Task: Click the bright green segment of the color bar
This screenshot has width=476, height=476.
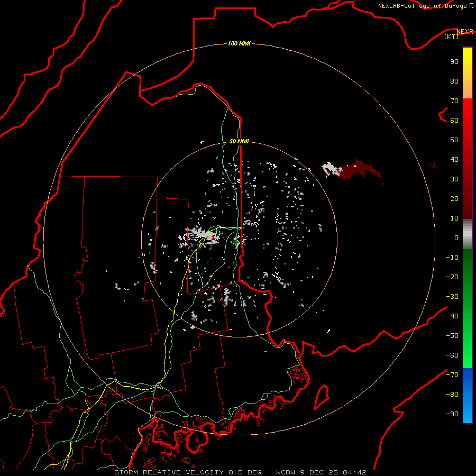Action: point(467,308)
